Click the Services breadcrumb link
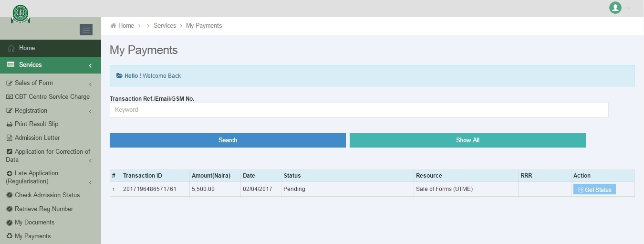This screenshot has width=644, height=244. (165, 26)
